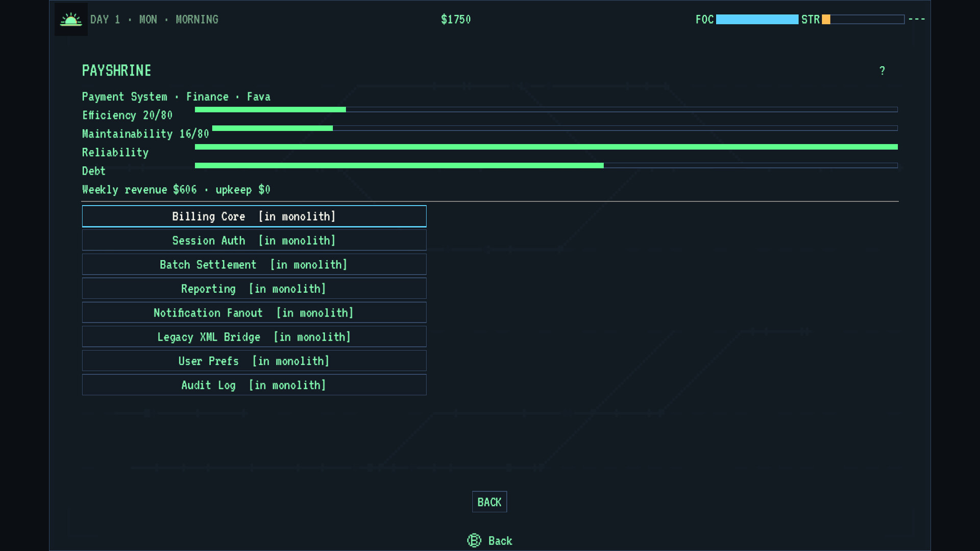Click the Debt progress bar
Image resolution: width=980 pixels, height=551 pixels.
[546, 166]
